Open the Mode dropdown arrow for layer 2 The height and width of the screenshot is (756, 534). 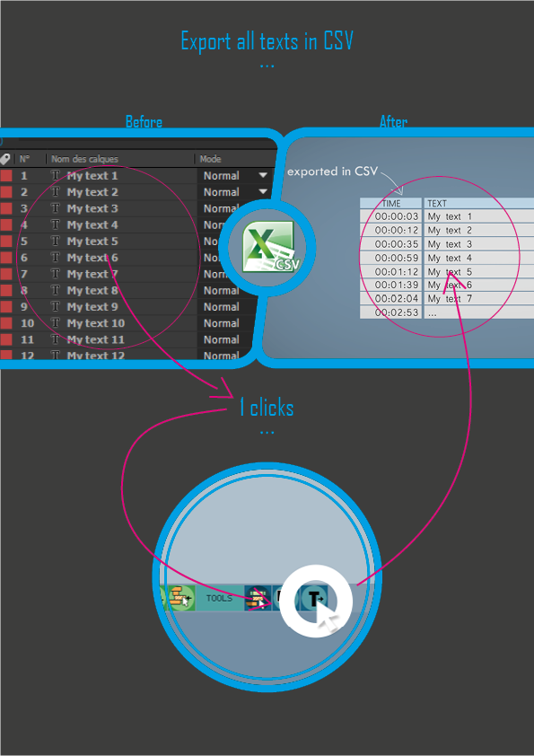click(x=263, y=192)
